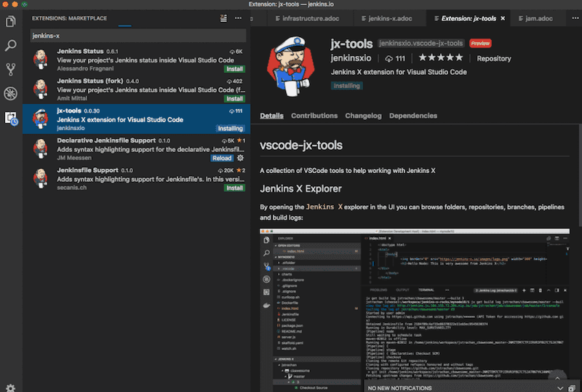Open the Extensions panel more actions menu
The width and height of the screenshot is (582, 392).
(239, 18)
